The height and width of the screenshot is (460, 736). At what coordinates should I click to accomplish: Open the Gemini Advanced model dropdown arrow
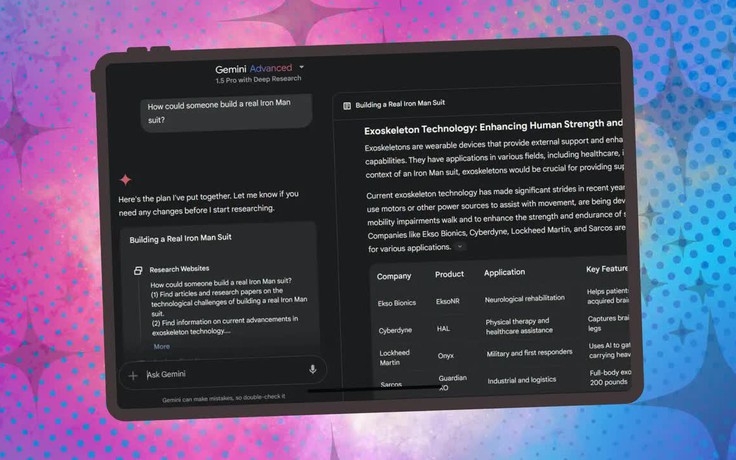tap(302, 68)
